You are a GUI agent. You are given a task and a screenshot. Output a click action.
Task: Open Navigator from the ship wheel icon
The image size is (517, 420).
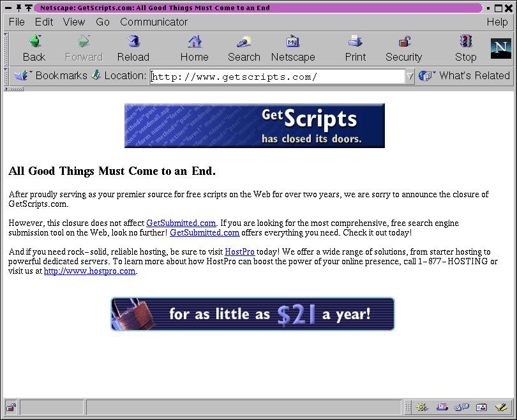(x=422, y=407)
